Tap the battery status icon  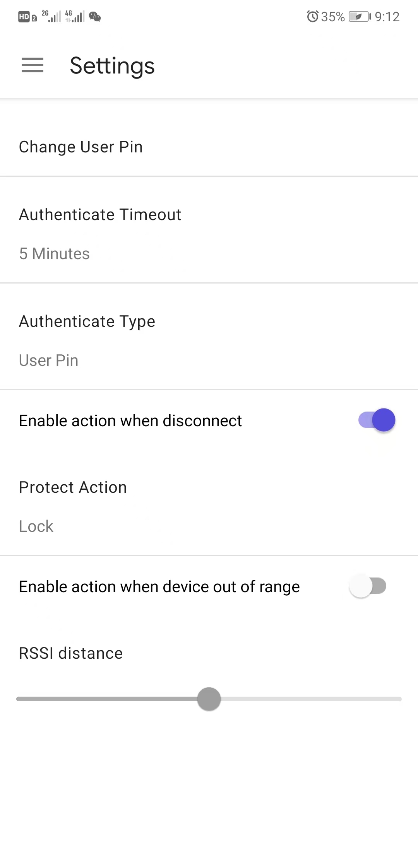360,17
